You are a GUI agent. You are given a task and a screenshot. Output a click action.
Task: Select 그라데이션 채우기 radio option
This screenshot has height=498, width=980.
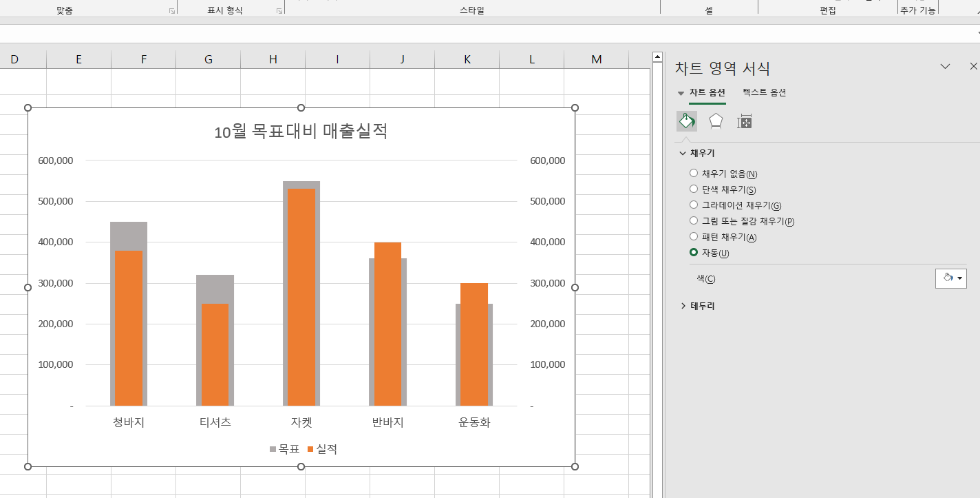pos(694,205)
